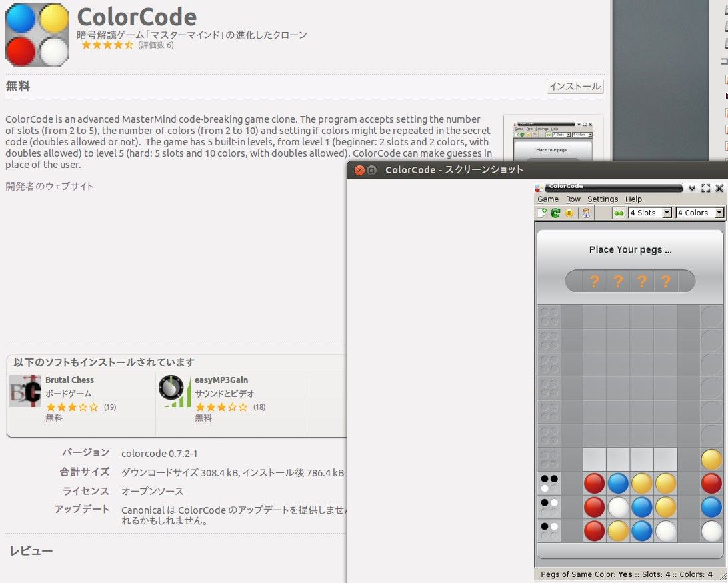The image size is (728, 583).
Task: Toggle same-color pegs green dots button
Action: tap(619, 213)
